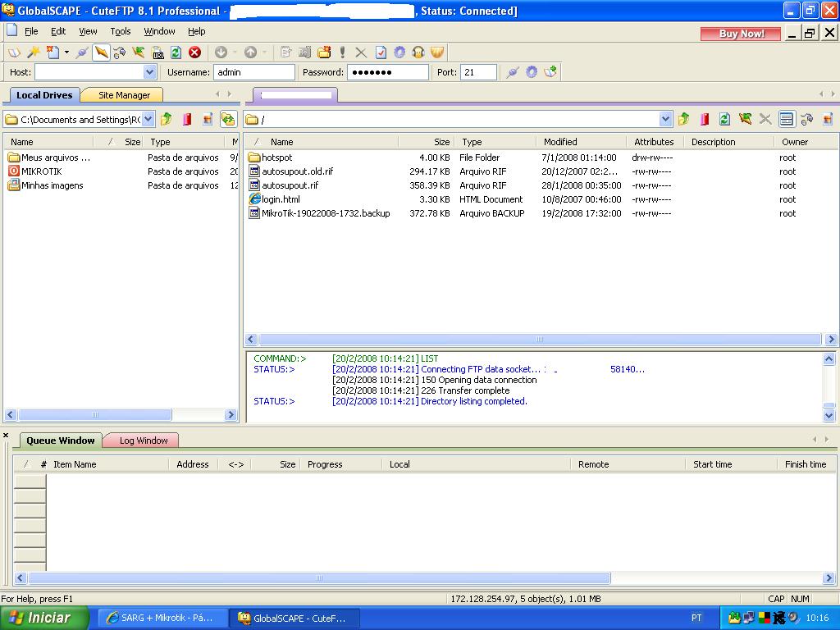The width and height of the screenshot is (840, 630).
Task: Click the Username input field
Action: pos(254,72)
